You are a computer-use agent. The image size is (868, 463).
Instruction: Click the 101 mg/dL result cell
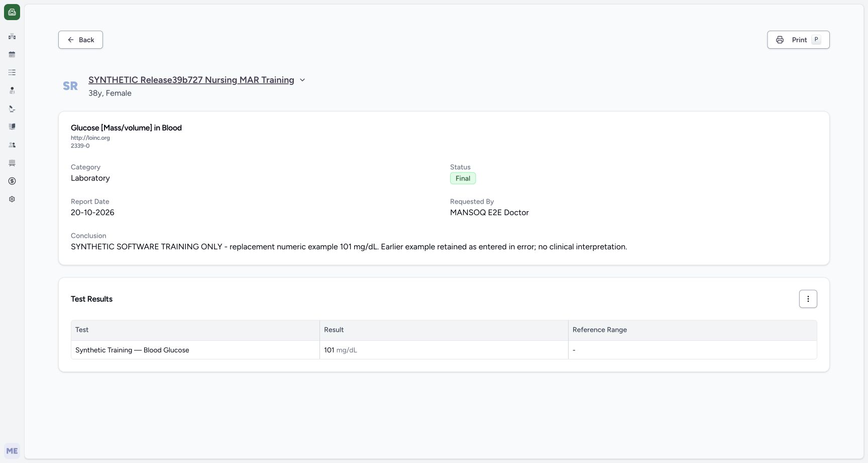pyautogui.click(x=444, y=350)
